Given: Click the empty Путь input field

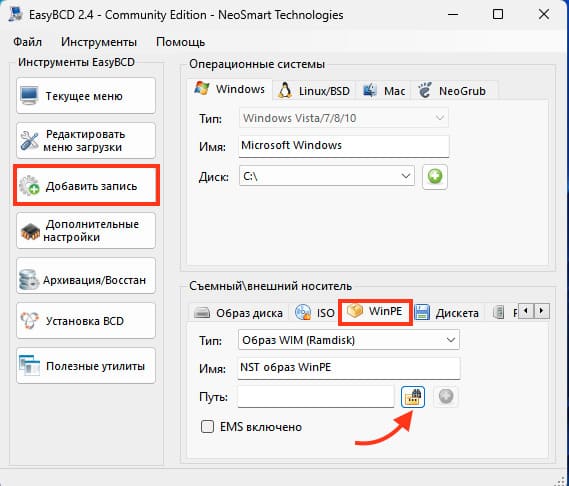Looking at the screenshot, I should [x=316, y=396].
